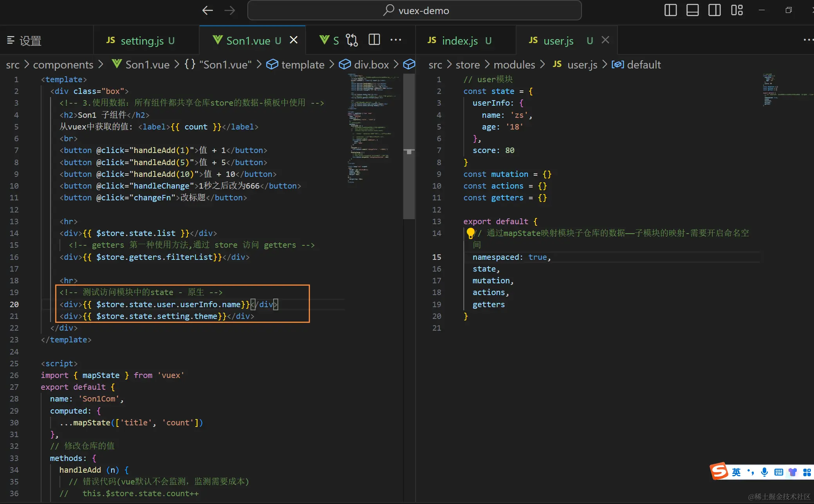
Task: Click the "name: 'zs'," line
Action: click(x=507, y=115)
